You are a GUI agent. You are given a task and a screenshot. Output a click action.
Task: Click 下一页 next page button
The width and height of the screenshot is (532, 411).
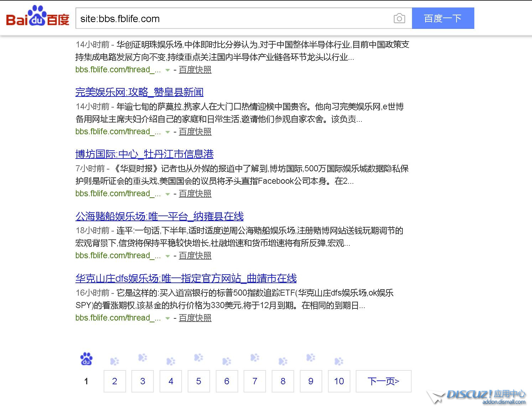coord(384,381)
